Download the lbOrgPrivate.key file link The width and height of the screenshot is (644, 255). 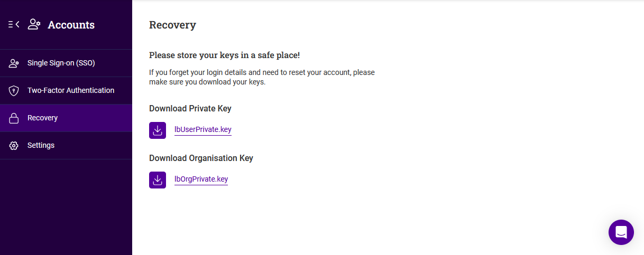pyautogui.click(x=201, y=180)
